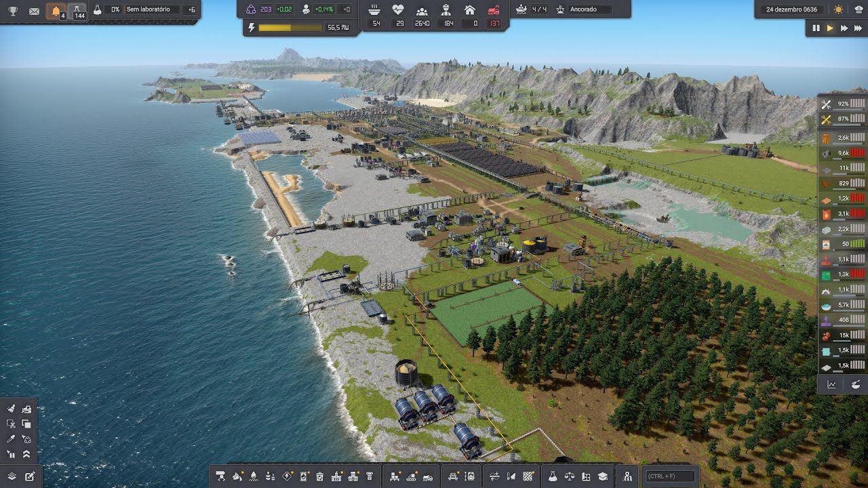Set game speed to fast forward

844,28
